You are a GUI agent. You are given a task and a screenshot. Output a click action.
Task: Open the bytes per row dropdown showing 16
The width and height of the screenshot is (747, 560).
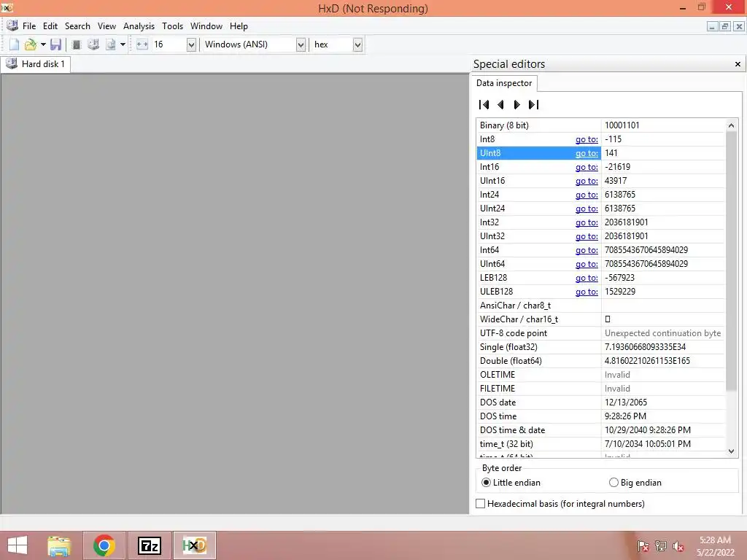point(191,44)
